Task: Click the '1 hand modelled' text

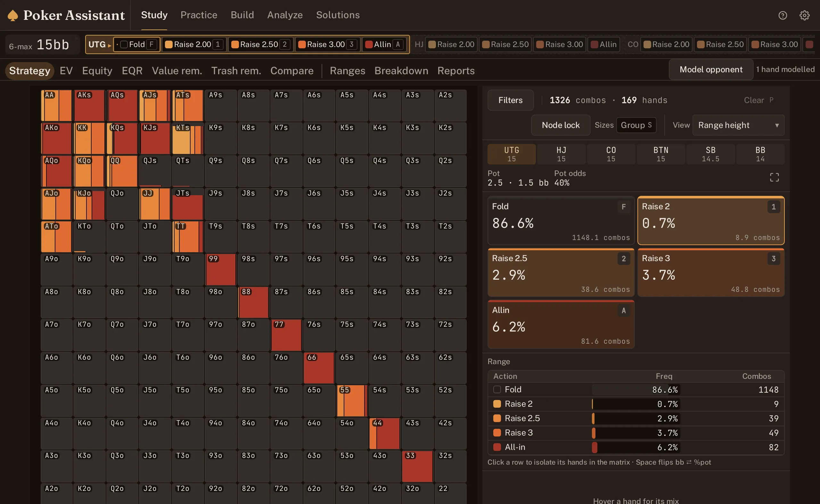Action: tap(785, 69)
